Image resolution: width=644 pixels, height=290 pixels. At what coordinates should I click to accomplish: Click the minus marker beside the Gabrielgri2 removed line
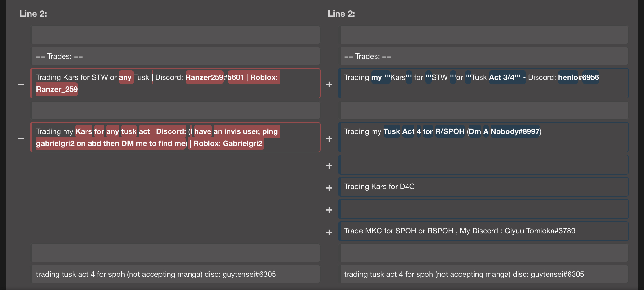coord(21,139)
